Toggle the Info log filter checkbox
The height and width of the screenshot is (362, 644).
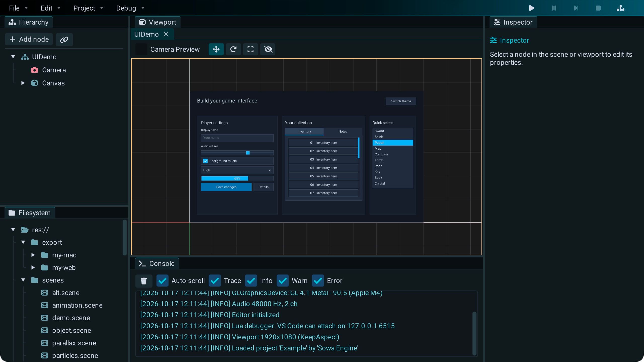pyautogui.click(x=251, y=281)
